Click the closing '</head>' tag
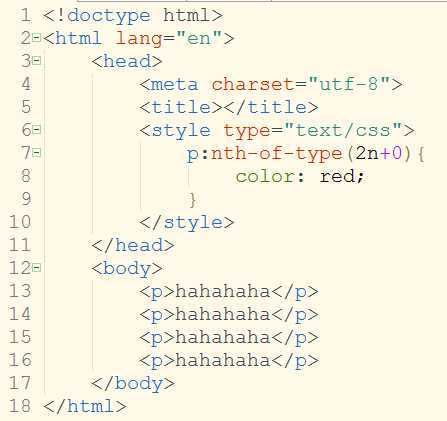 coord(133,245)
